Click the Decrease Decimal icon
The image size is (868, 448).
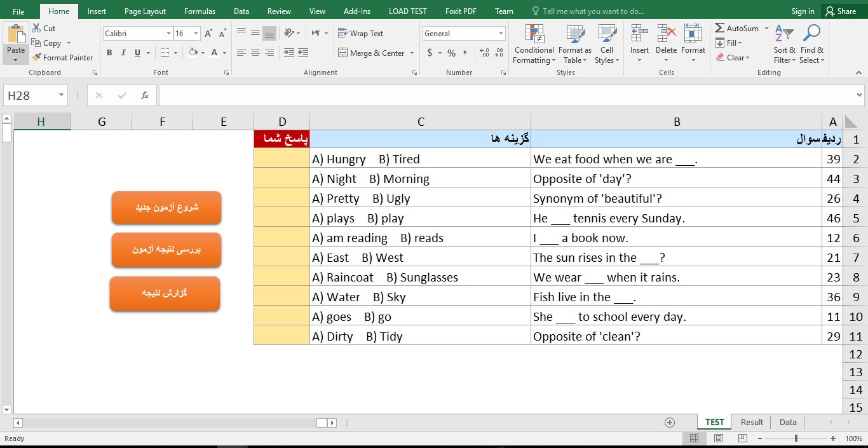coord(499,53)
